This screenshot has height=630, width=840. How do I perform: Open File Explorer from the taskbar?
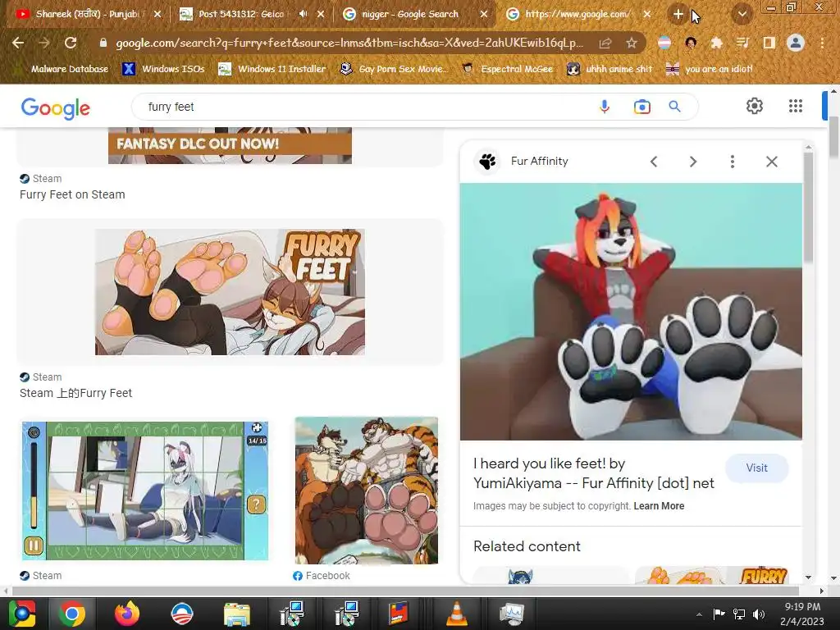click(237, 614)
